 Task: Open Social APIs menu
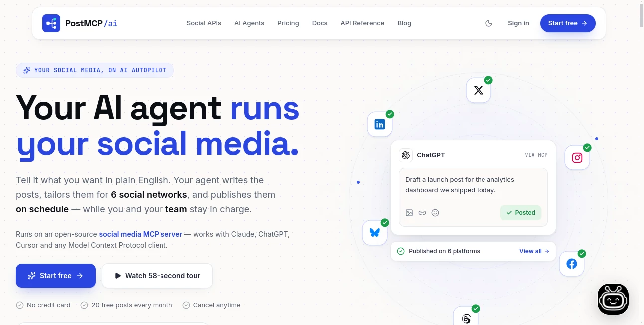pos(204,23)
